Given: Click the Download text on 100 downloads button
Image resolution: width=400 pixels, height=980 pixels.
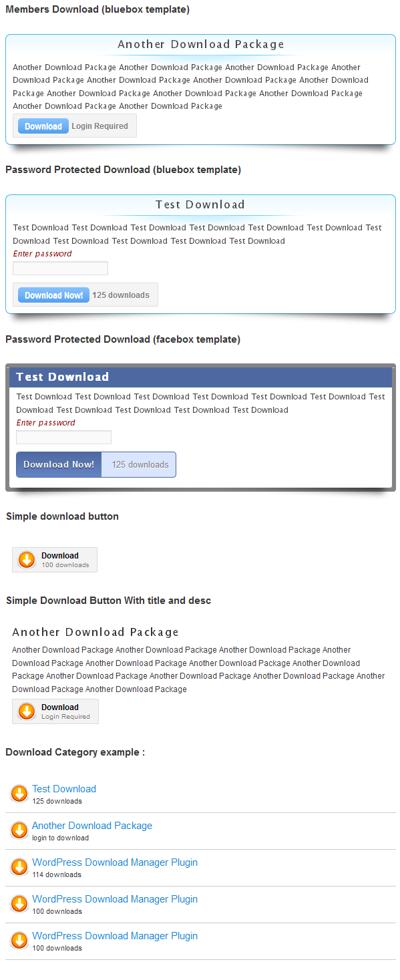Looking at the screenshot, I should click(x=60, y=556).
